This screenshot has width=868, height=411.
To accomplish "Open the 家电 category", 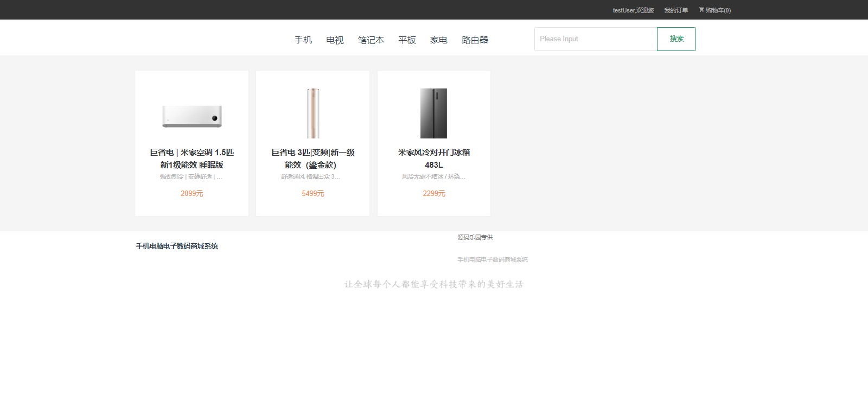I will [x=438, y=40].
